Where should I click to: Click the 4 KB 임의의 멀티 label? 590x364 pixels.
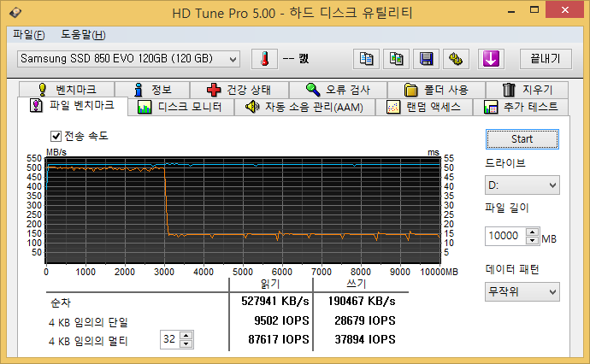[x=88, y=342]
